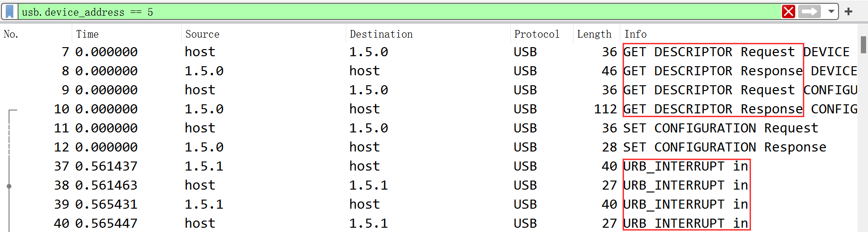The width and height of the screenshot is (868, 232).
Task: Clear the display filter with red X
Action: click(788, 11)
